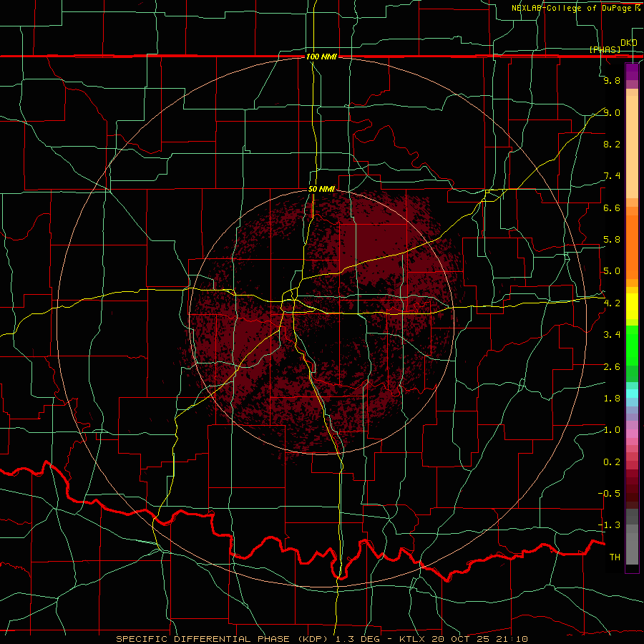This screenshot has height=644, width=644.
Task: Click the 2.6 scale value
Action: (612, 367)
